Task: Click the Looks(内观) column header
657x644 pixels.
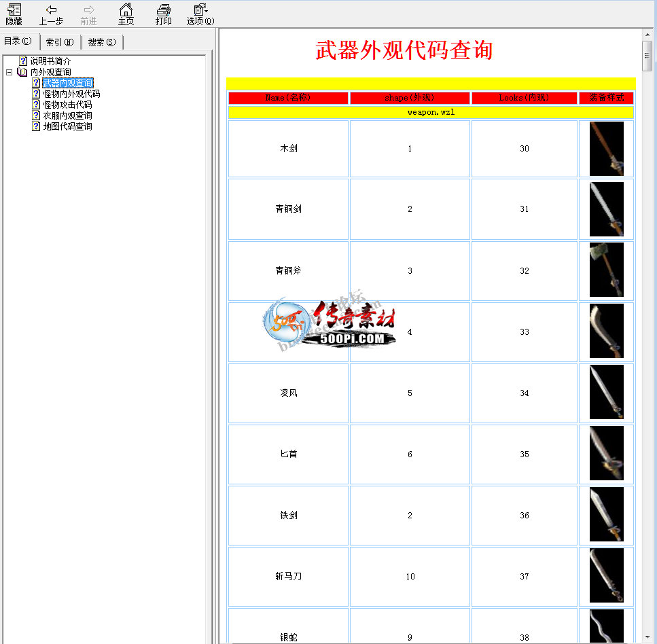Action: pos(525,98)
